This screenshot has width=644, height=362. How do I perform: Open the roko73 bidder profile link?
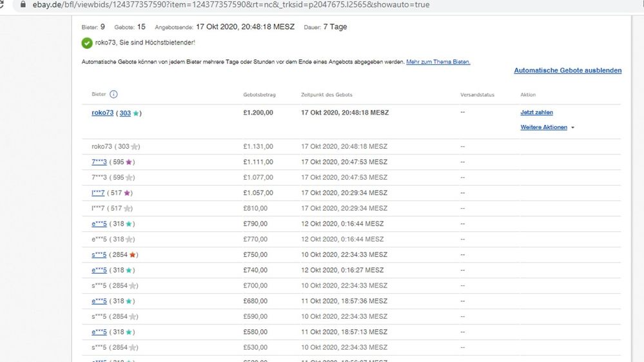coord(102,113)
